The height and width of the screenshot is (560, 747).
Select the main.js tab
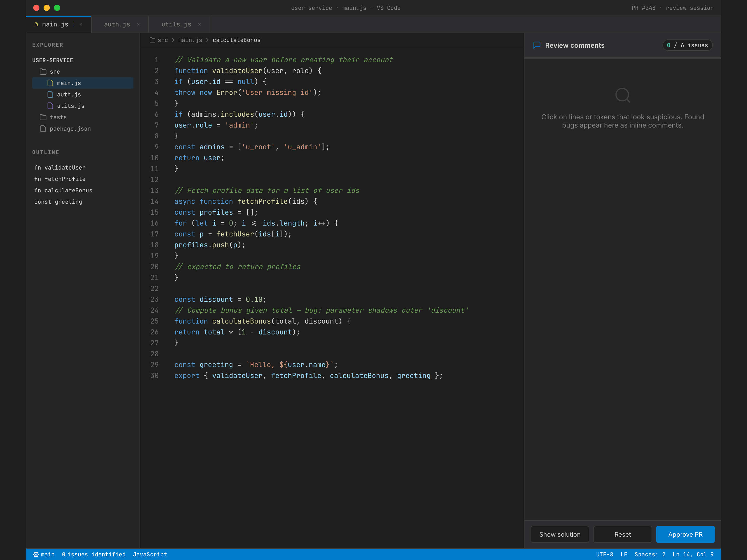[x=58, y=24]
